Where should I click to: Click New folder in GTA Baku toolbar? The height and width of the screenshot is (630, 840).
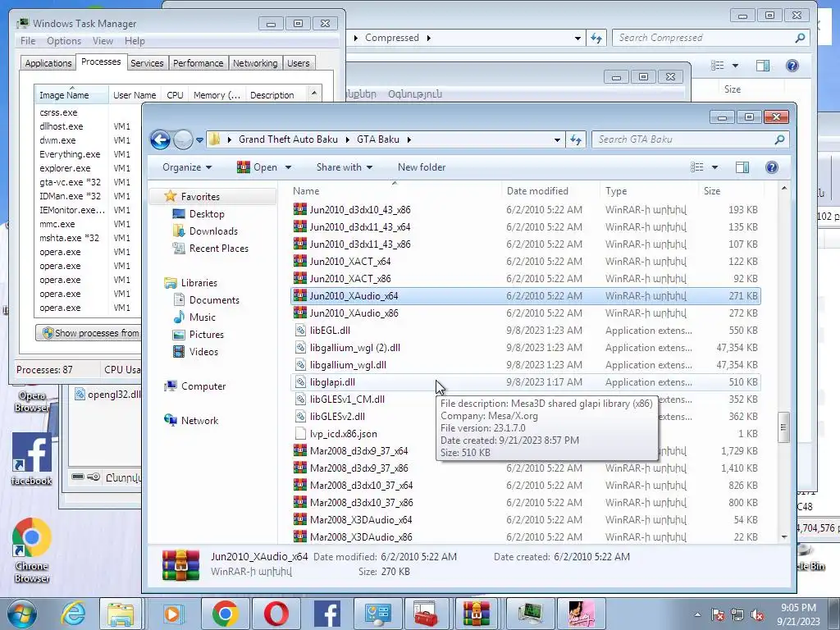422,167
